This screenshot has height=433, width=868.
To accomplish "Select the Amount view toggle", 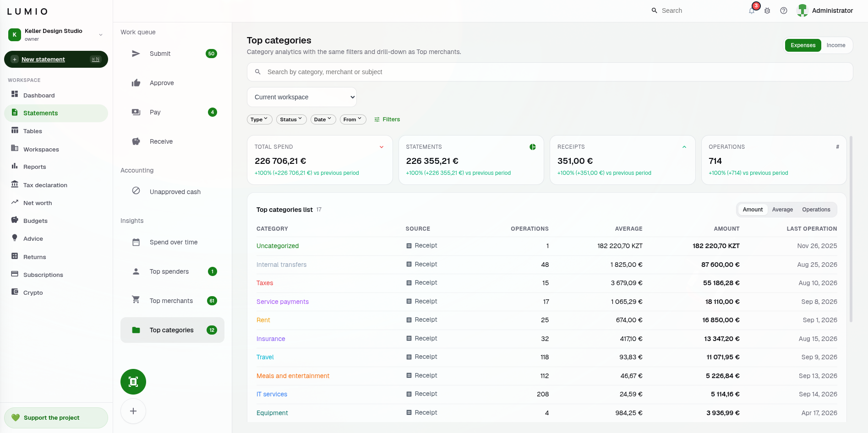I will point(753,210).
